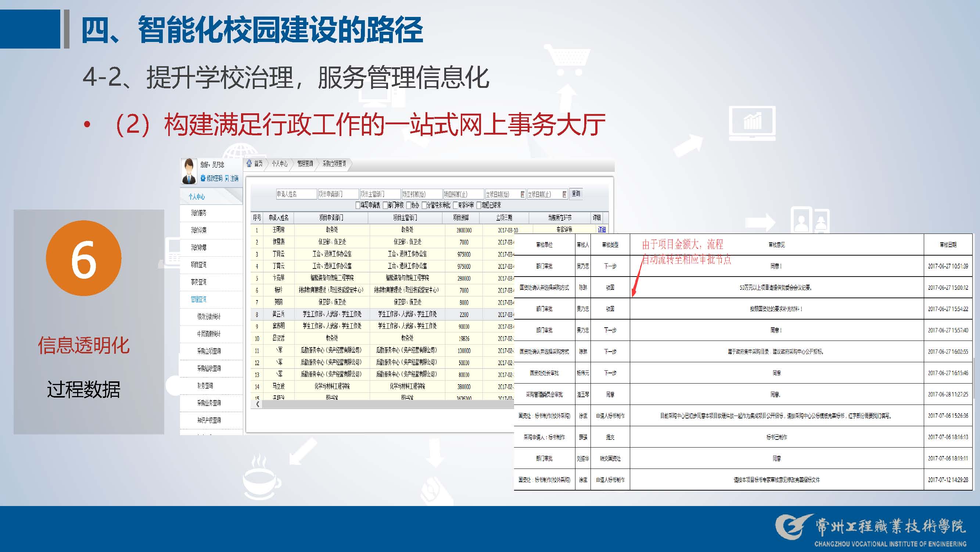
Task: Open the calendar icon for 立项日期(止)
Action: coord(565,194)
